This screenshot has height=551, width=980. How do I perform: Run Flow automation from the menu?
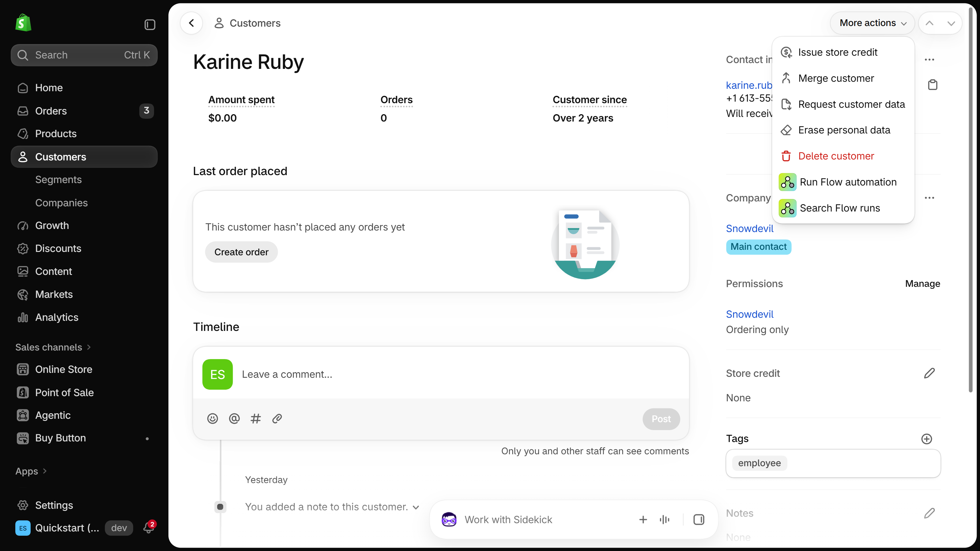843,182
